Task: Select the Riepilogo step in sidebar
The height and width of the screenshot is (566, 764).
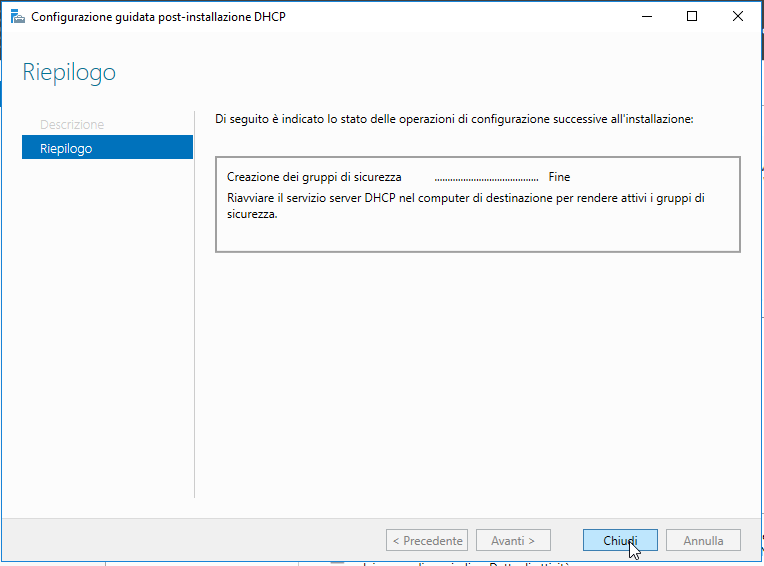Action: click(x=107, y=148)
